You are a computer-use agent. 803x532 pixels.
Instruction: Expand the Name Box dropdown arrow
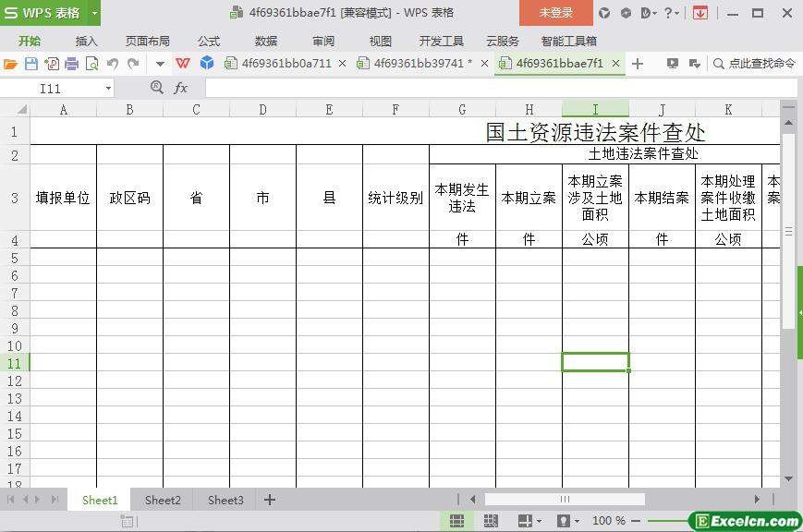click(x=108, y=88)
